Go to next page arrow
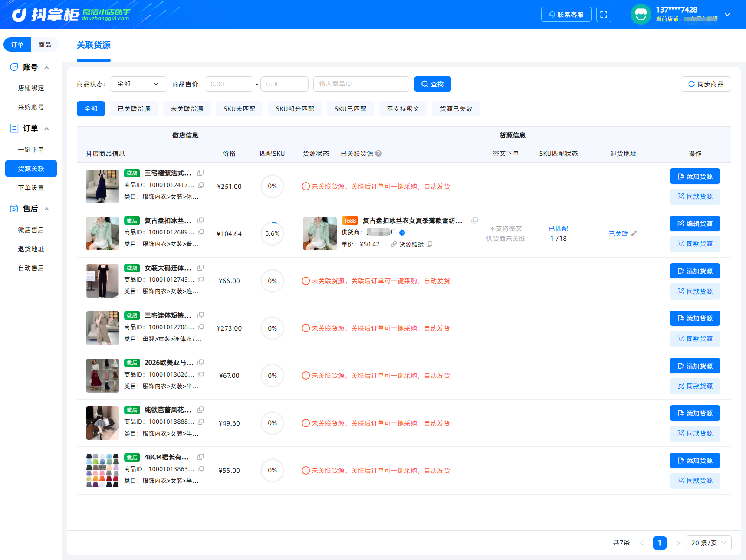Screen dimensions: 746x560 [x=678, y=543]
